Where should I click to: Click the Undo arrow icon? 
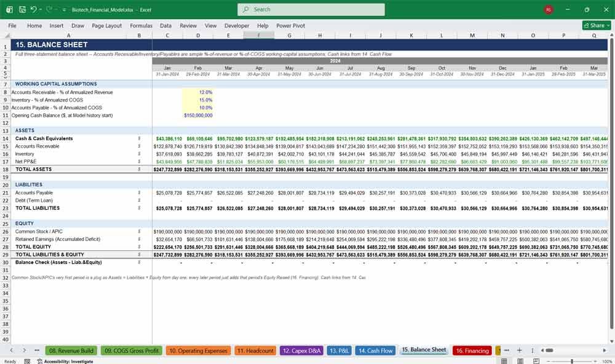[x=33, y=9]
